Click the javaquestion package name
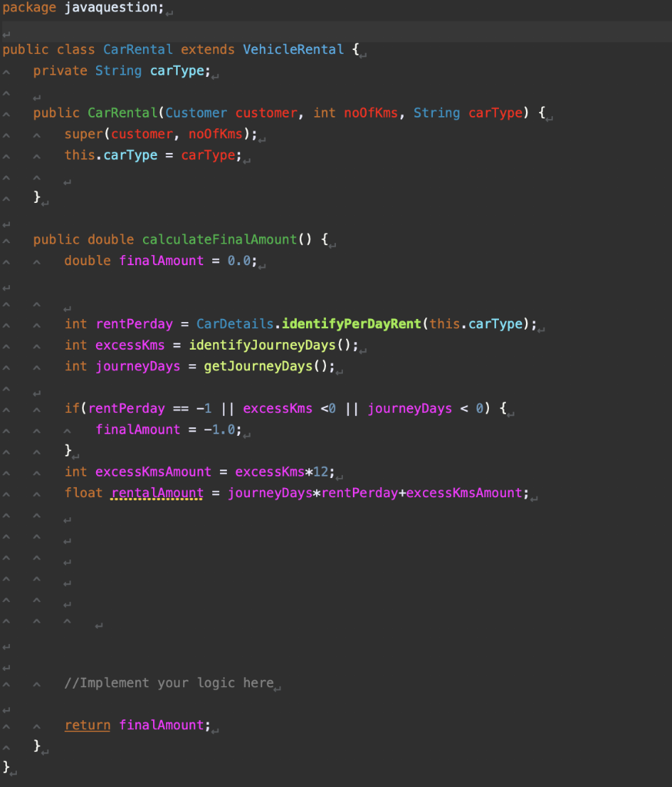This screenshot has width=672, height=787. pos(112,8)
